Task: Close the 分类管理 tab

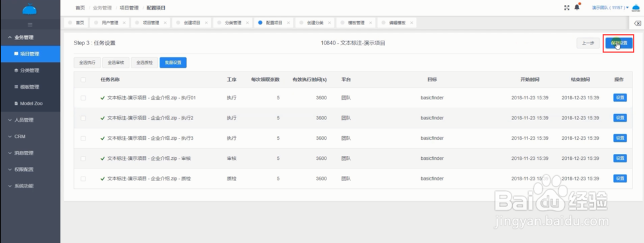Action: pyautogui.click(x=247, y=23)
